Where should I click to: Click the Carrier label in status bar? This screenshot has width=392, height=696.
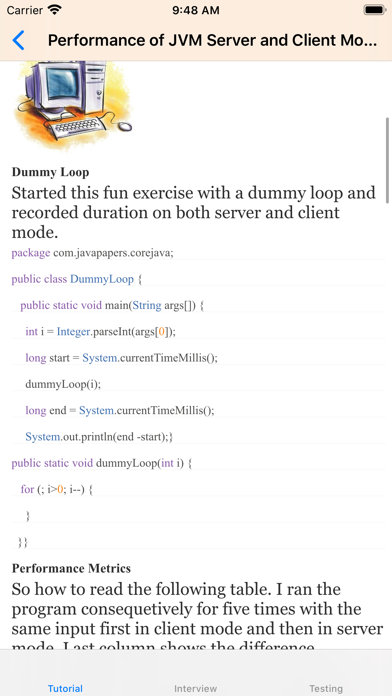(x=25, y=10)
